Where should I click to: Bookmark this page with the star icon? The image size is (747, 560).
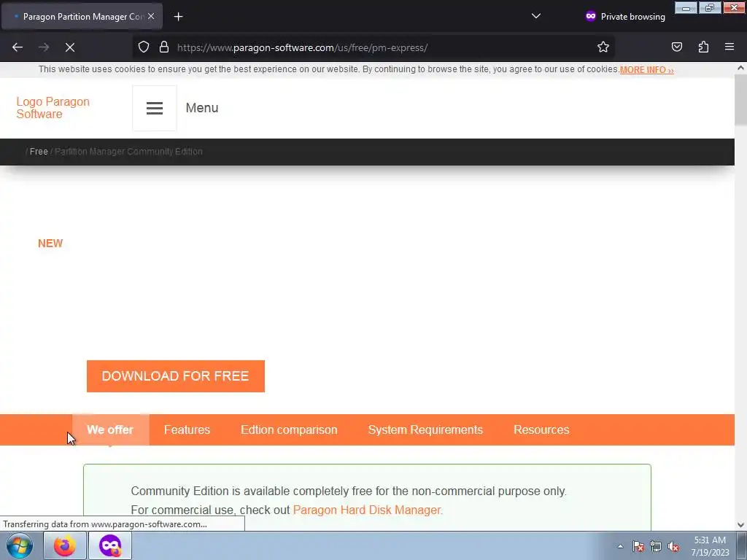(x=603, y=47)
